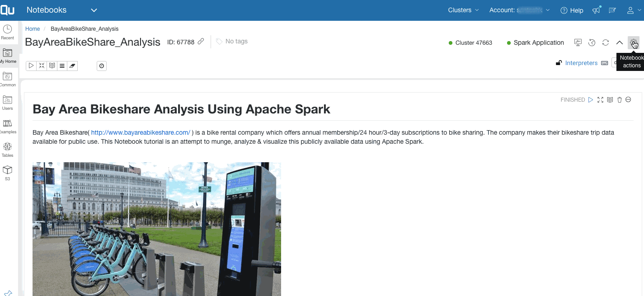
Task: Toggle the notebook lock icon
Action: (559, 63)
